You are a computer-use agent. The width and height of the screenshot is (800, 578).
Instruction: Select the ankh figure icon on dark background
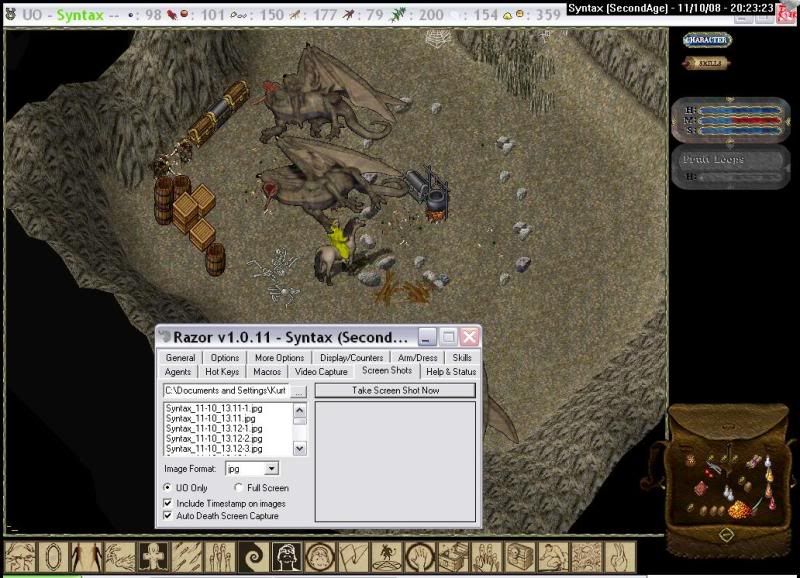tap(153, 557)
